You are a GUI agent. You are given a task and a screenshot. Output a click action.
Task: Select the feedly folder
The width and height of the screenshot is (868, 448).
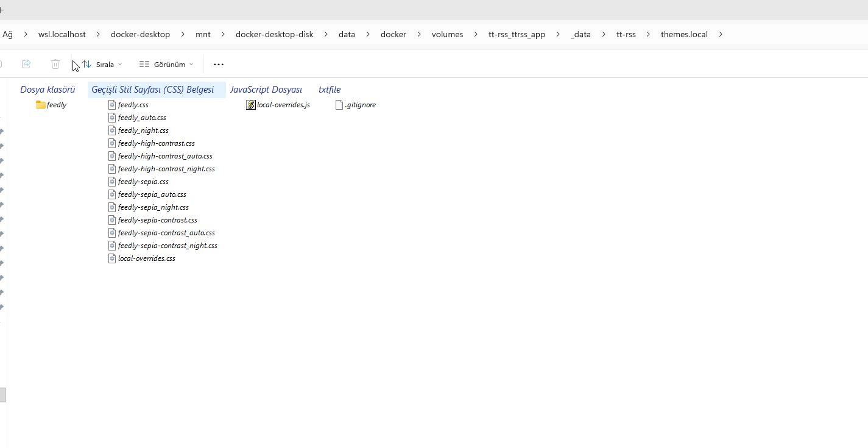tap(51, 105)
